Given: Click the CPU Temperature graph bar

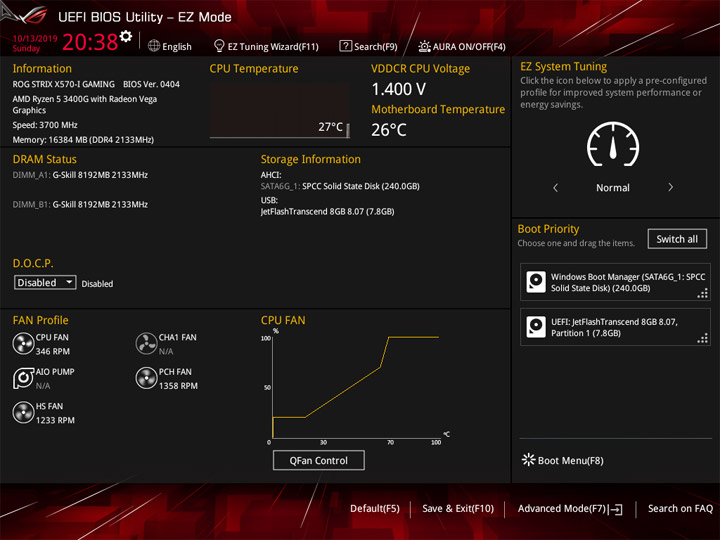Looking at the screenshot, I should 348,130.
